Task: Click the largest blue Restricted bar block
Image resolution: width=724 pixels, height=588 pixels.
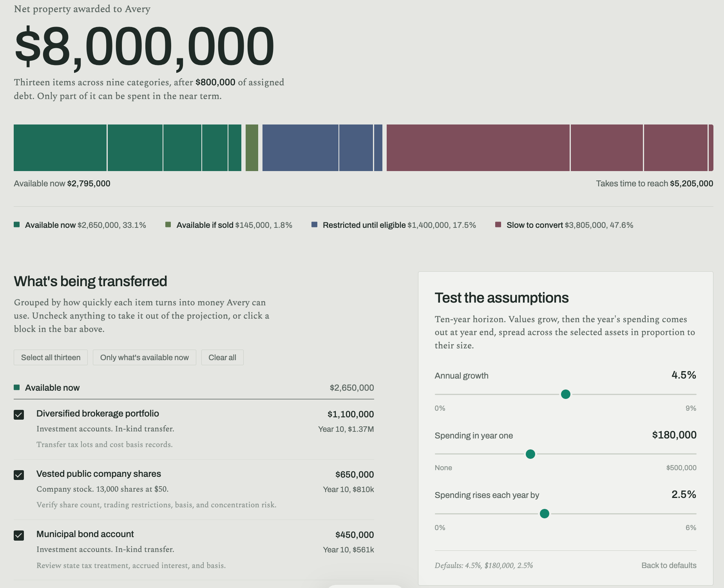Action: (x=300, y=148)
